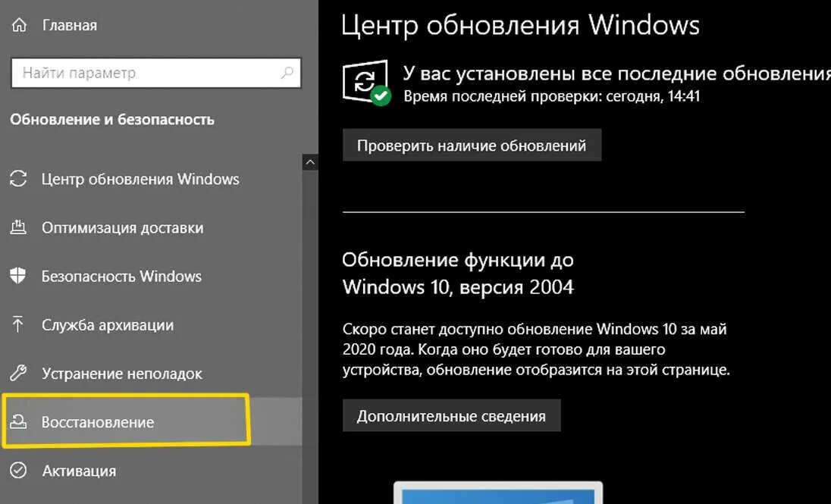Open Устранение неполадок section
This screenshot has height=504, width=831.
point(122,374)
